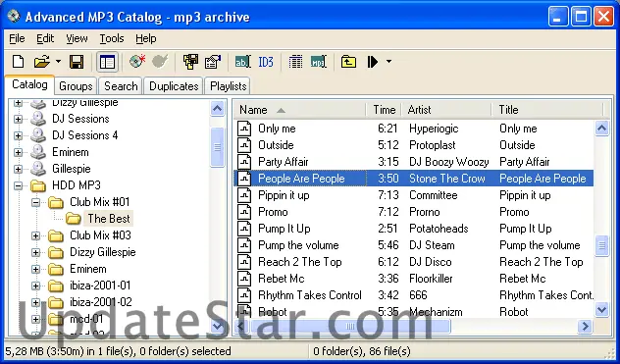Click the HDD MP3 folder icon

tap(38, 185)
